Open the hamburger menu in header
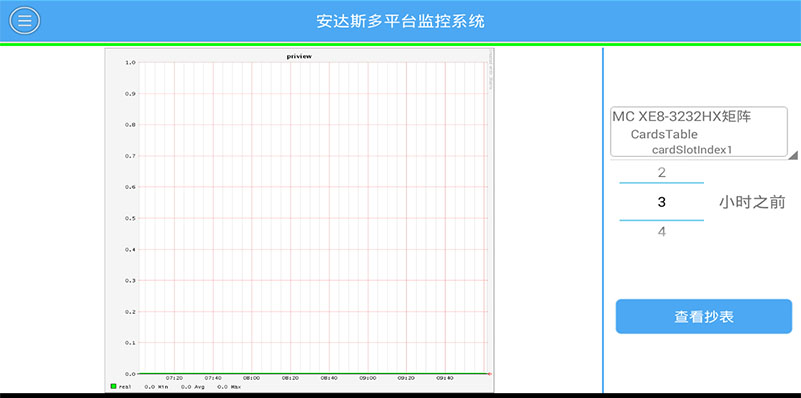 tap(25, 20)
